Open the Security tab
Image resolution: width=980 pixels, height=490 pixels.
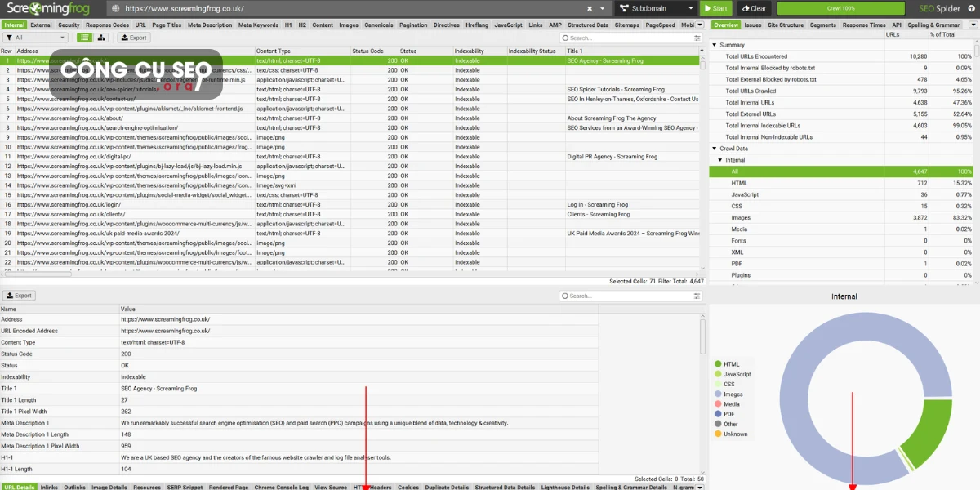(69, 25)
